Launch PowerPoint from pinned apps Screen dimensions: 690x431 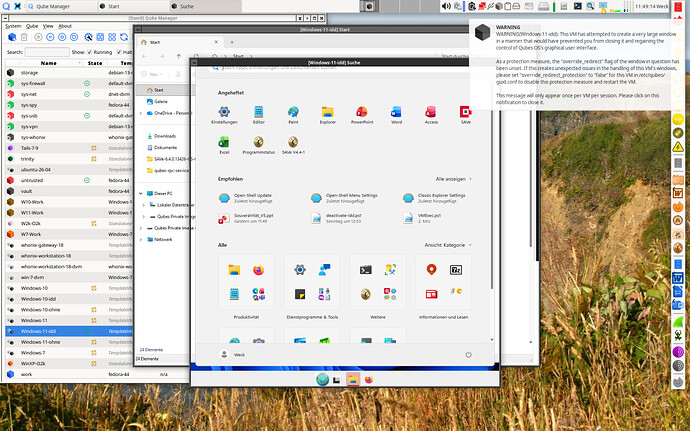pyautogui.click(x=362, y=115)
